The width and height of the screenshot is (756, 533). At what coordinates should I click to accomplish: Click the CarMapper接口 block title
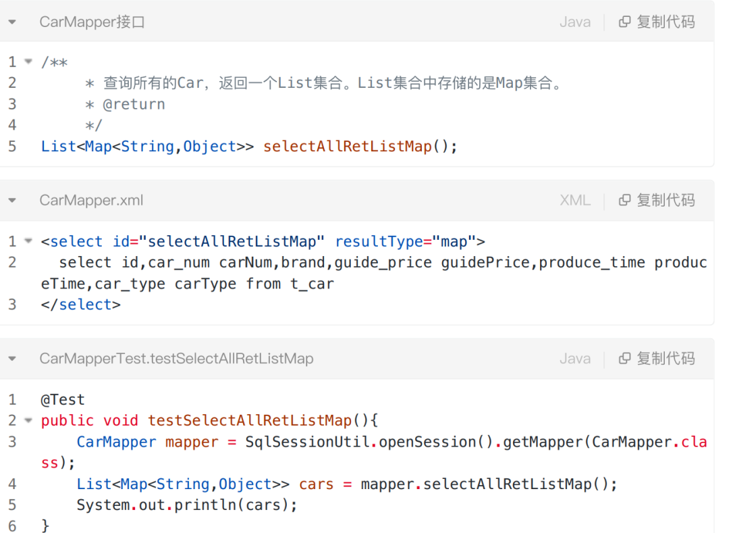pos(92,22)
